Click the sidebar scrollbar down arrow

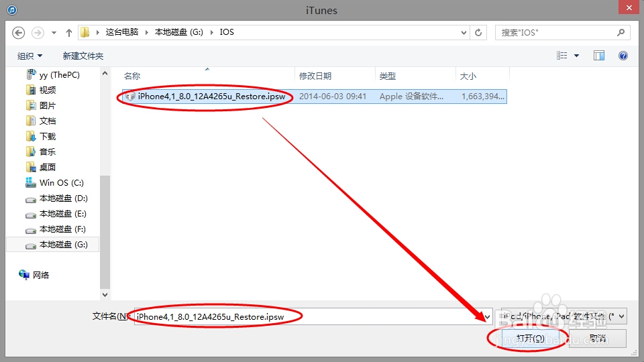pyautogui.click(x=105, y=295)
